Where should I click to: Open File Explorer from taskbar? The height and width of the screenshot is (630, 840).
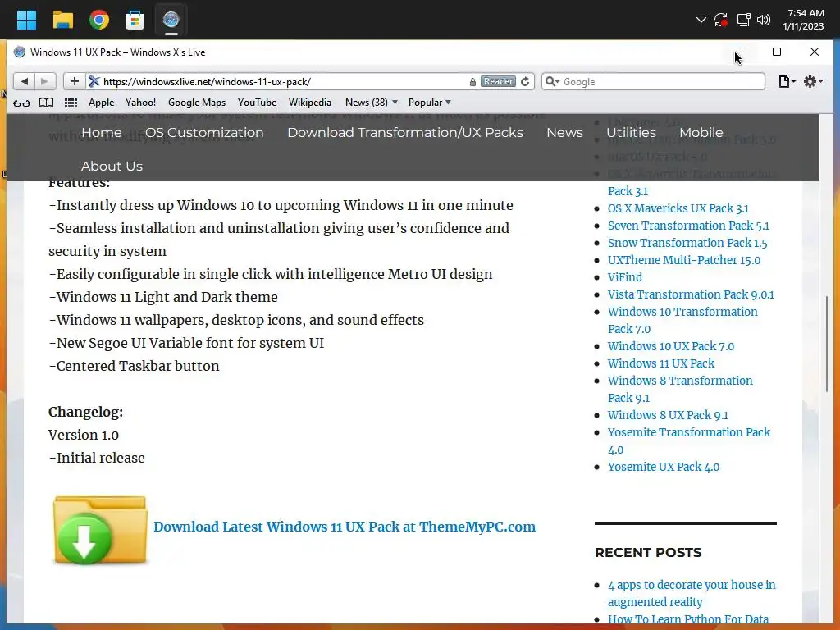pos(62,20)
